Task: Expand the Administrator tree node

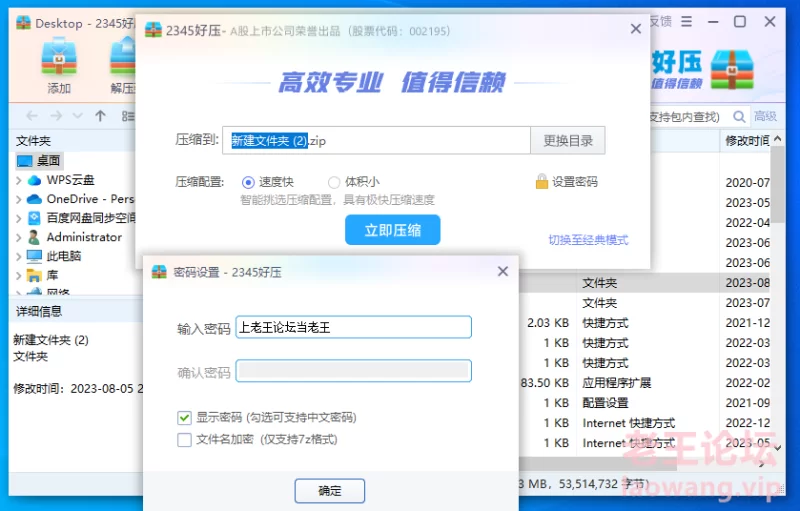Action: [x=19, y=237]
